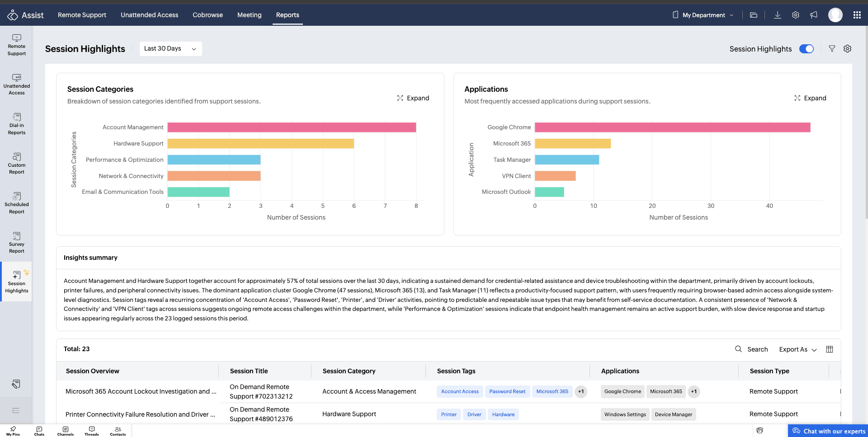This screenshot has height=437, width=868.
Task: Open the Export As dropdown
Action: pos(798,349)
